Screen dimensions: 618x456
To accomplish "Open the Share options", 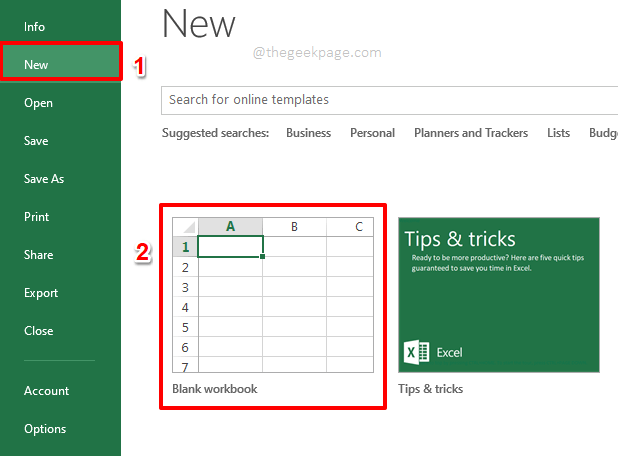I will pos(39,255).
